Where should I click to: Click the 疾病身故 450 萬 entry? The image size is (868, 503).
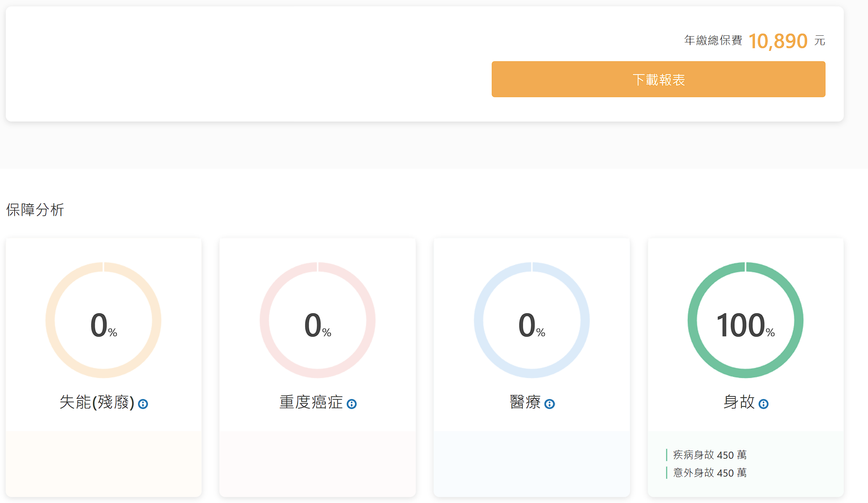tap(709, 455)
